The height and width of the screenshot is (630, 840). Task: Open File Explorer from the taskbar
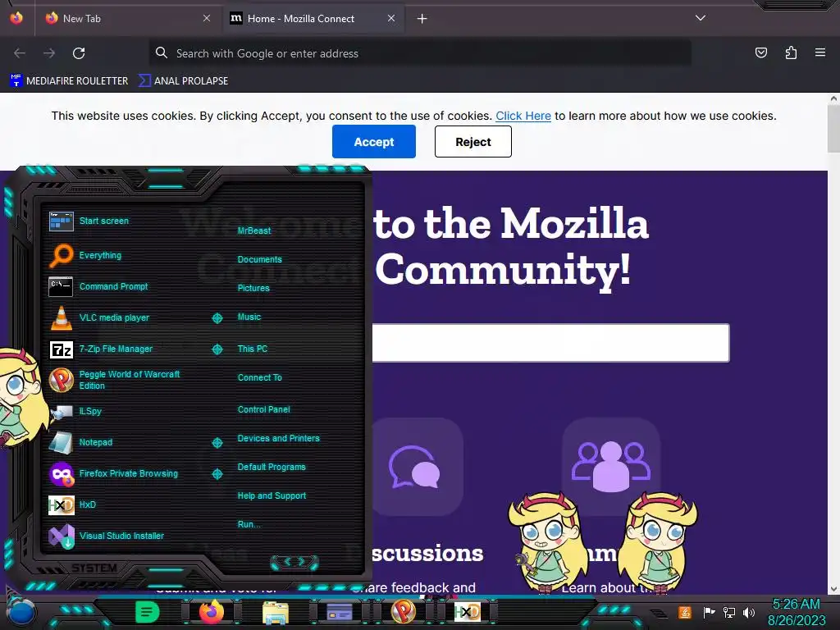276,612
